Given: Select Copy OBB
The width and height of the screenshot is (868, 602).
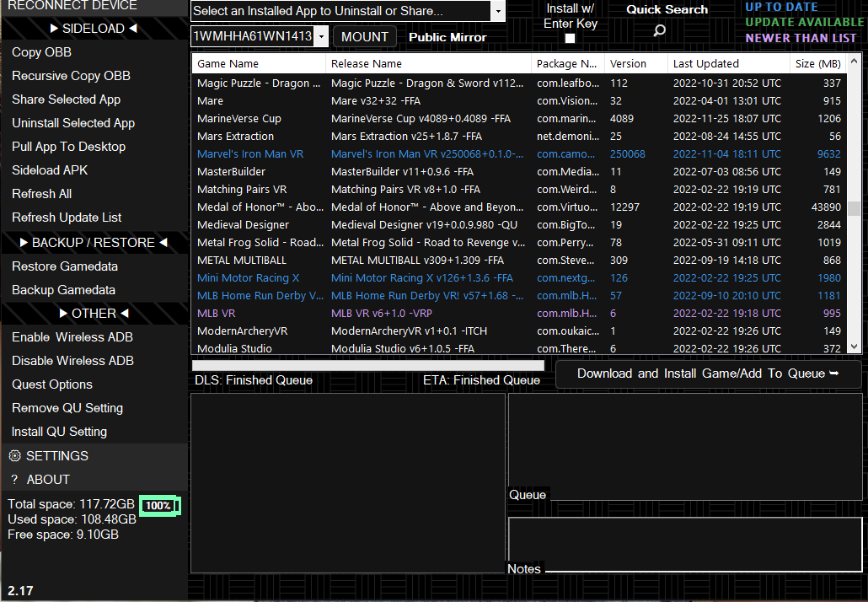Looking at the screenshot, I should [x=41, y=52].
